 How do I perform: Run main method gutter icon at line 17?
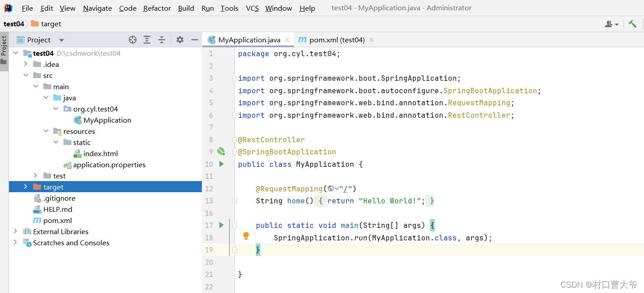221,225
